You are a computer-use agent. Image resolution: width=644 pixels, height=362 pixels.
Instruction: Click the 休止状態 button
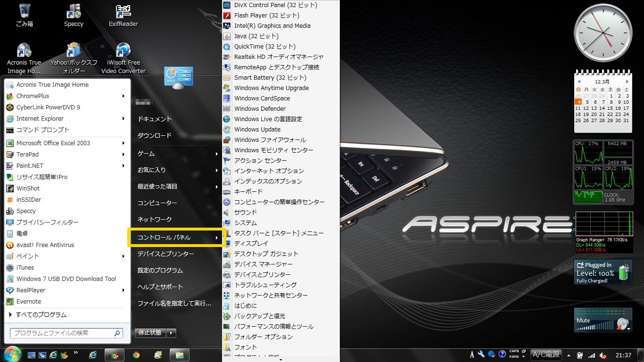click(x=150, y=333)
